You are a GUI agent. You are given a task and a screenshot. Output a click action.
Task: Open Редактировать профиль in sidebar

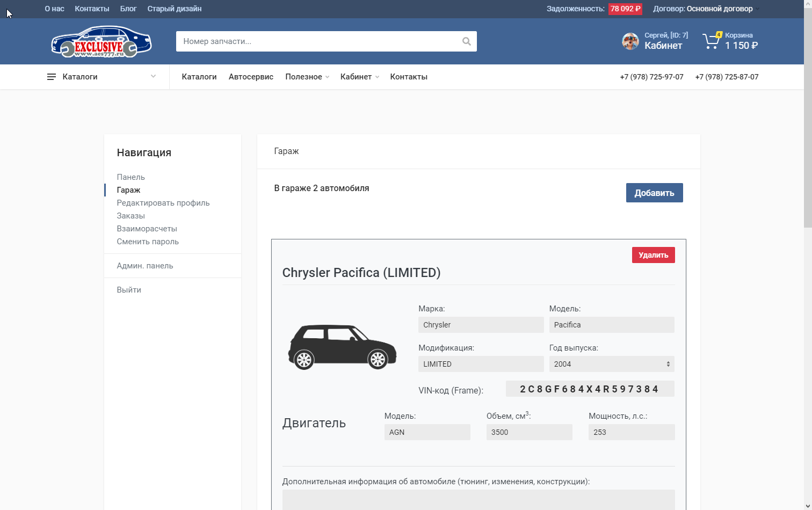163,203
